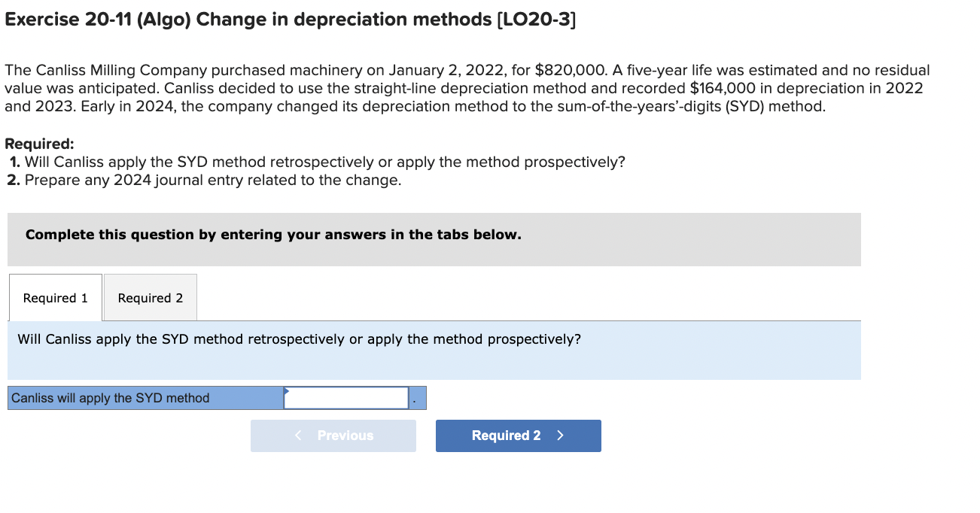This screenshot has width=980, height=513.
Task: Select the Required 1 tab
Action: click(x=55, y=297)
